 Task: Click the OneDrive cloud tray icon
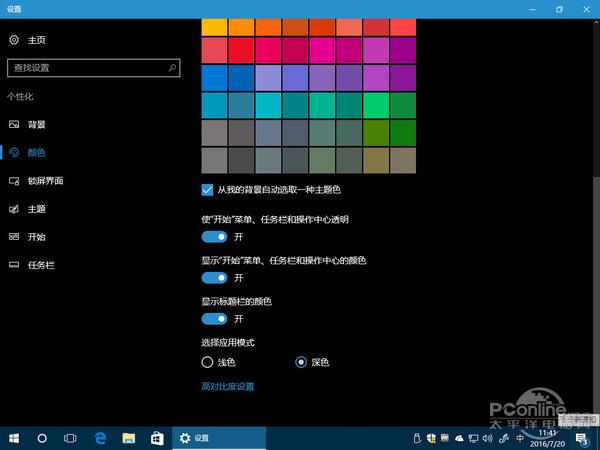pyautogui.click(x=459, y=438)
